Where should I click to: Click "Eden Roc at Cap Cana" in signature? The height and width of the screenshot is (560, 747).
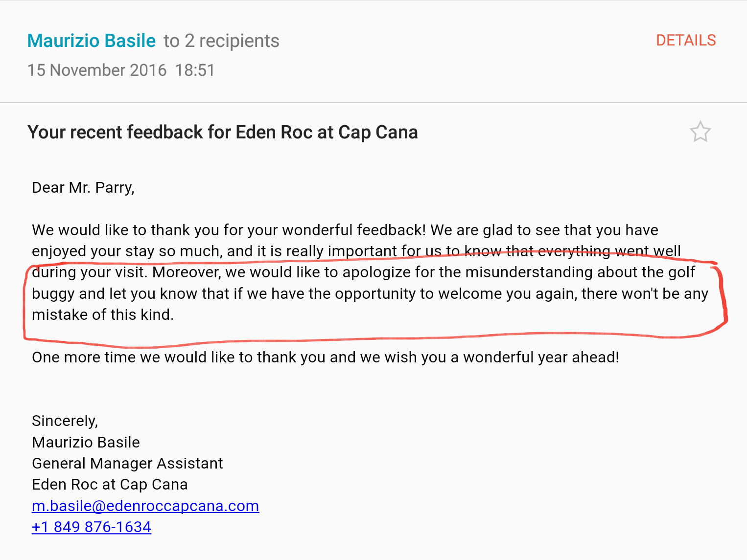[110, 484]
